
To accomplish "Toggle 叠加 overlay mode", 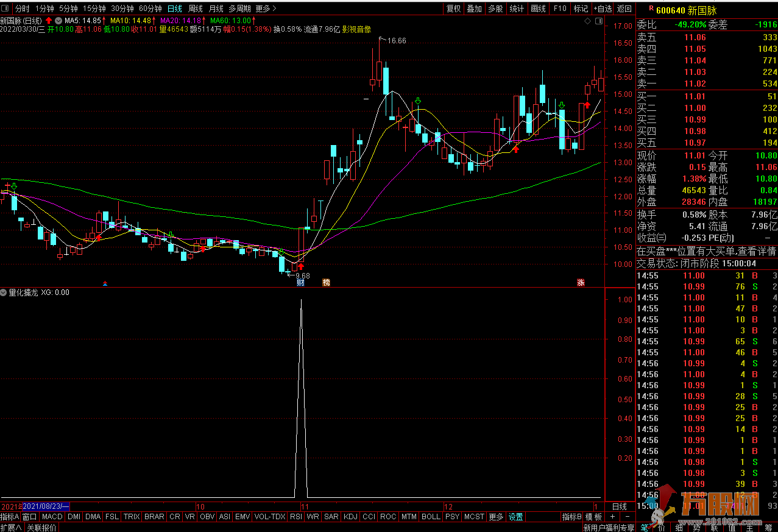I will [474, 9].
